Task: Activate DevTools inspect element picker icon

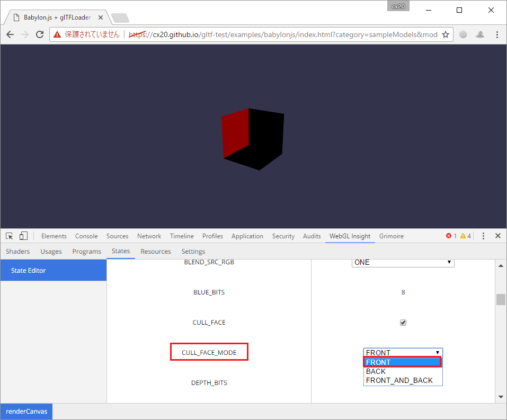Action: click(10, 236)
